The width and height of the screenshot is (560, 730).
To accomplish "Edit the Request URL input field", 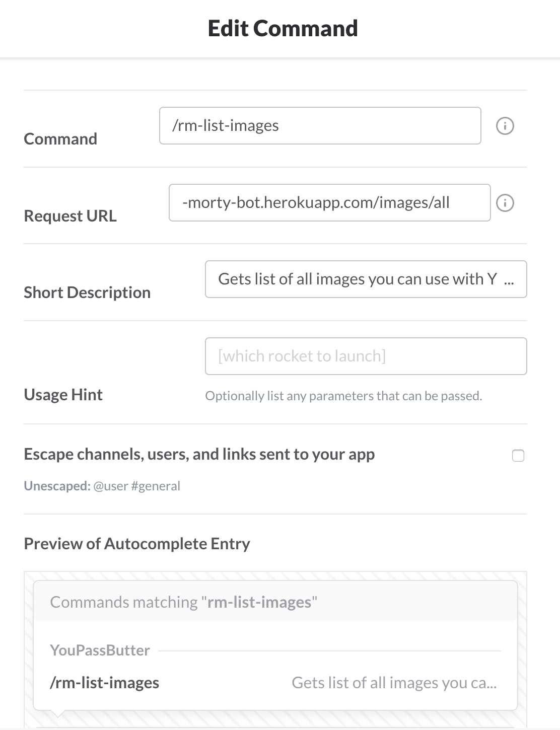I will tap(330, 202).
